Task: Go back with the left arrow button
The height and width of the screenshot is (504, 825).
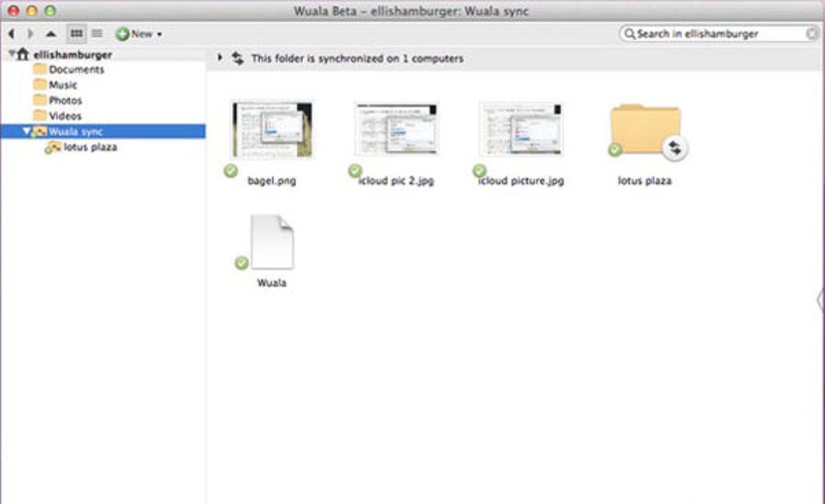Action: point(12,33)
